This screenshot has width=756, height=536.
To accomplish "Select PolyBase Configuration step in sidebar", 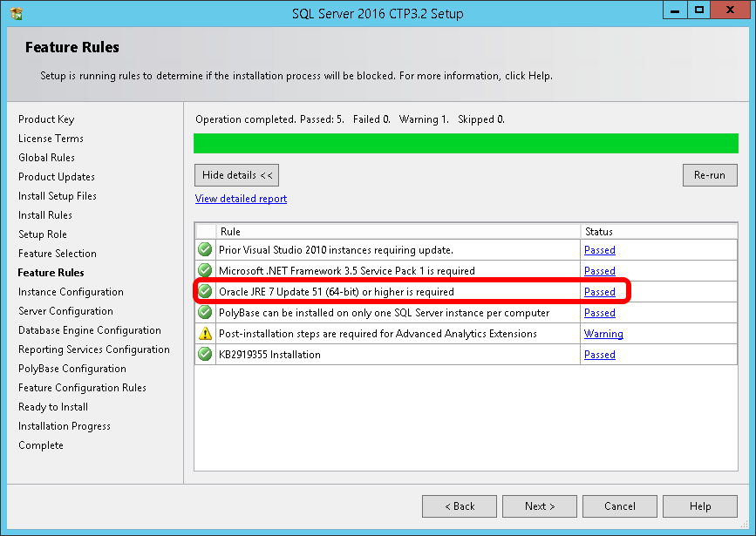I will pos(72,369).
